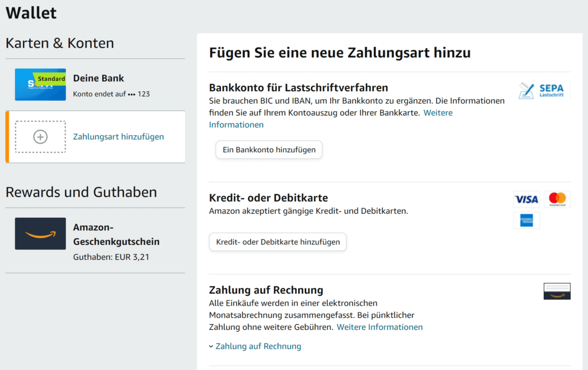
Task: Click the American Express logo
Action: (x=527, y=220)
